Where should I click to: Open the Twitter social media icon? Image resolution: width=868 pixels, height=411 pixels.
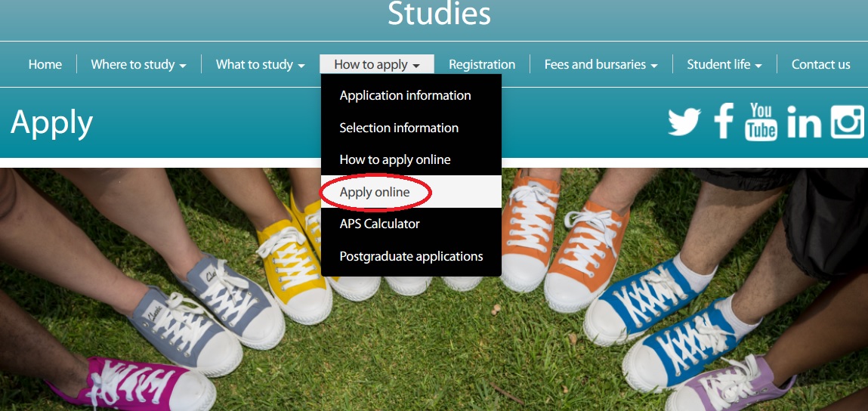[684, 122]
